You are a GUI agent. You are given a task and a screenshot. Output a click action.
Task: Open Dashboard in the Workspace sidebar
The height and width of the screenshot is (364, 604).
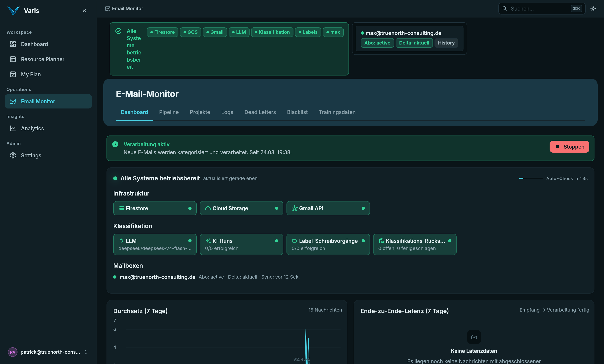point(48,44)
